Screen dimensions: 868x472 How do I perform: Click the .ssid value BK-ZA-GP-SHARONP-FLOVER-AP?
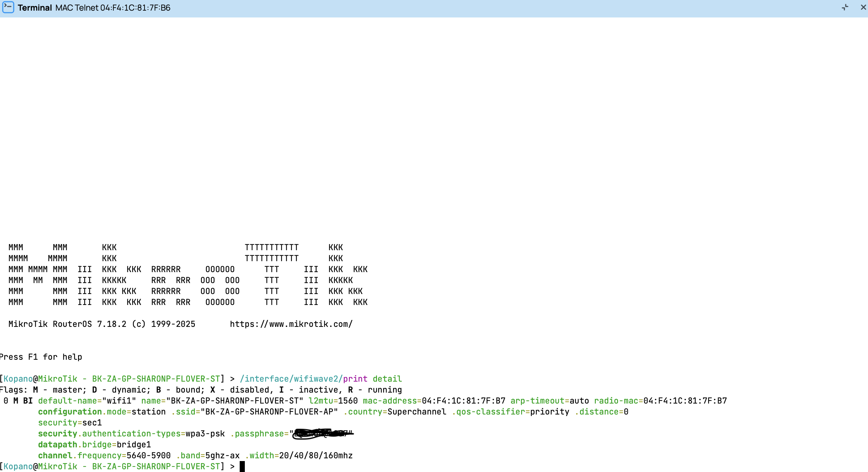269,412
